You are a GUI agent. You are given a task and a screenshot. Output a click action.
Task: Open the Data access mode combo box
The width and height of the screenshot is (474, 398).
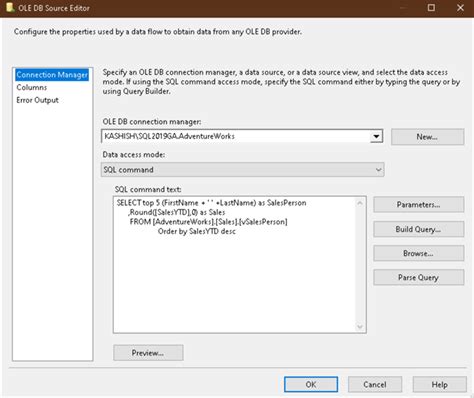pyautogui.click(x=242, y=170)
